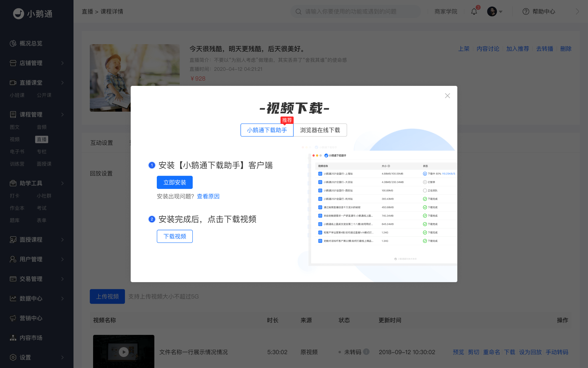Click the 数据中心 chart icon
The width and height of the screenshot is (588, 368).
(x=13, y=298)
